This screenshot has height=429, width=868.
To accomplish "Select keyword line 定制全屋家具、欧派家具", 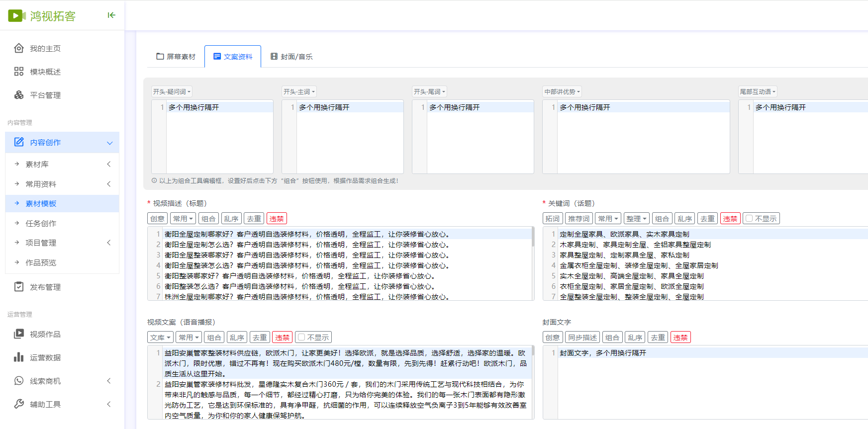I will coord(624,234).
